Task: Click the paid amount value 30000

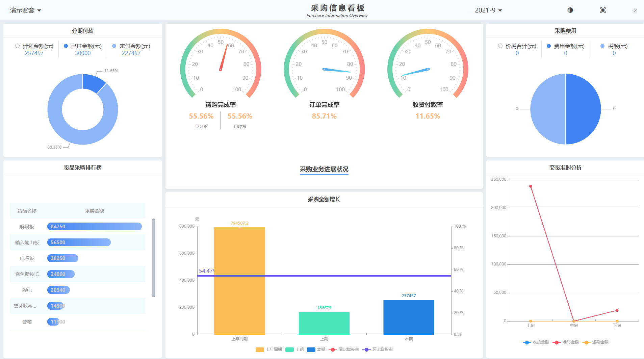Action: pyautogui.click(x=83, y=53)
